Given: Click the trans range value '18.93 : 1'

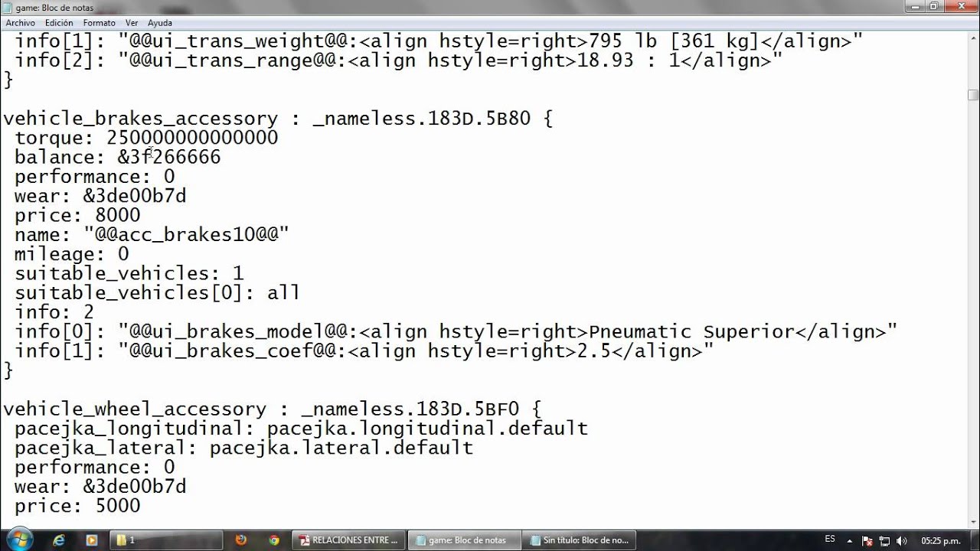Looking at the screenshot, I should [x=629, y=60].
